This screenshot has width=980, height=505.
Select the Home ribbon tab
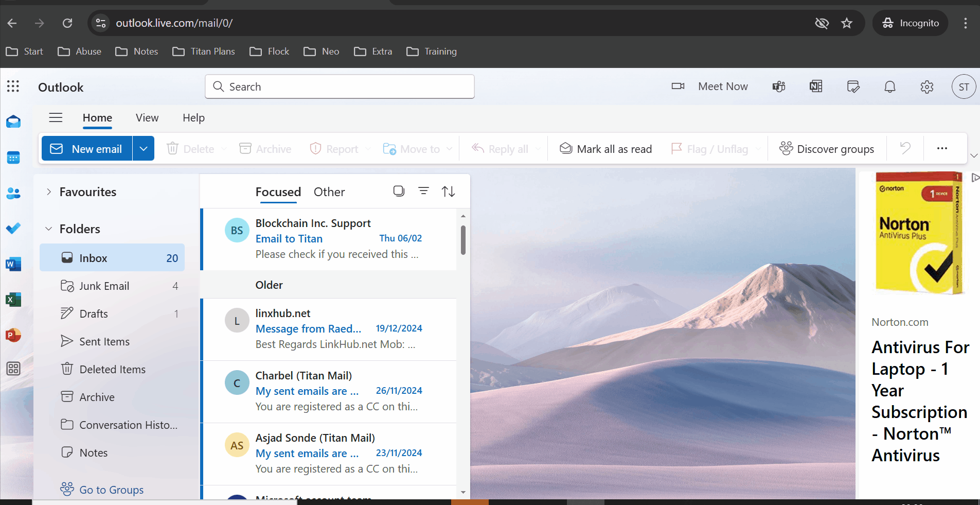click(97, 118)
